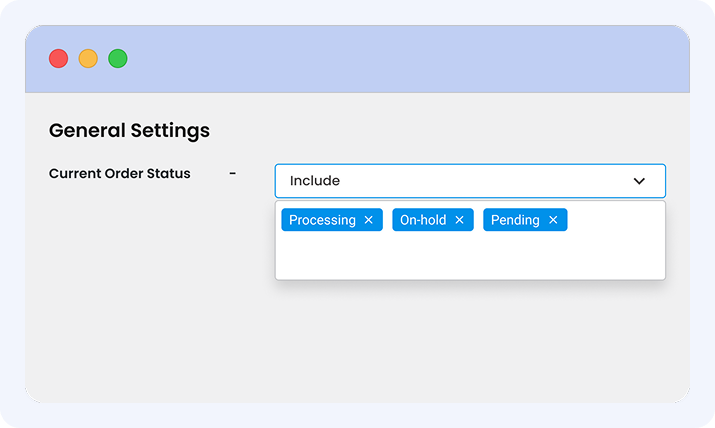
Task: Close window with red button
Action: pyautogui.click(x=58, y=58)
